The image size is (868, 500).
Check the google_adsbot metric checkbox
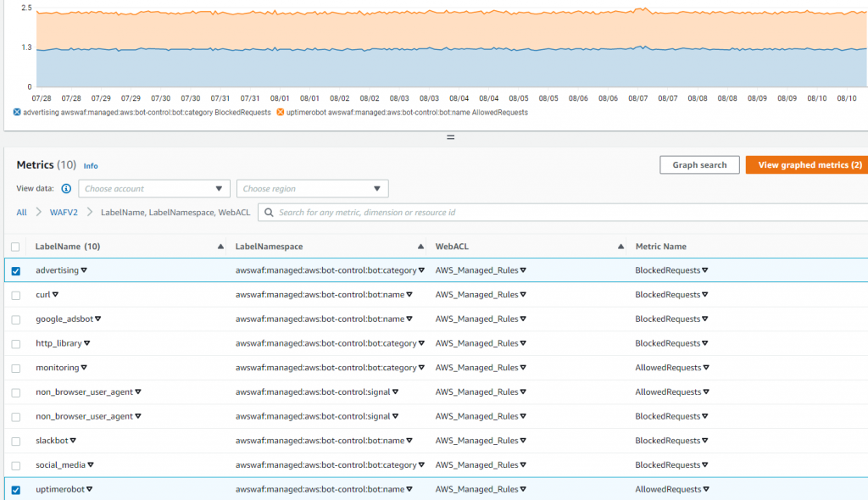click(16, 319)
